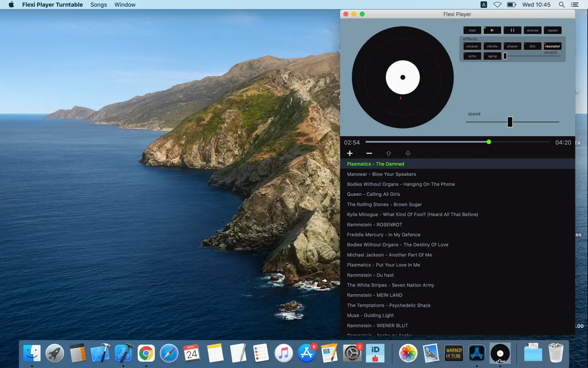
Task: Open Flexi Player icon in the Dock
Action: click(500, 353)
